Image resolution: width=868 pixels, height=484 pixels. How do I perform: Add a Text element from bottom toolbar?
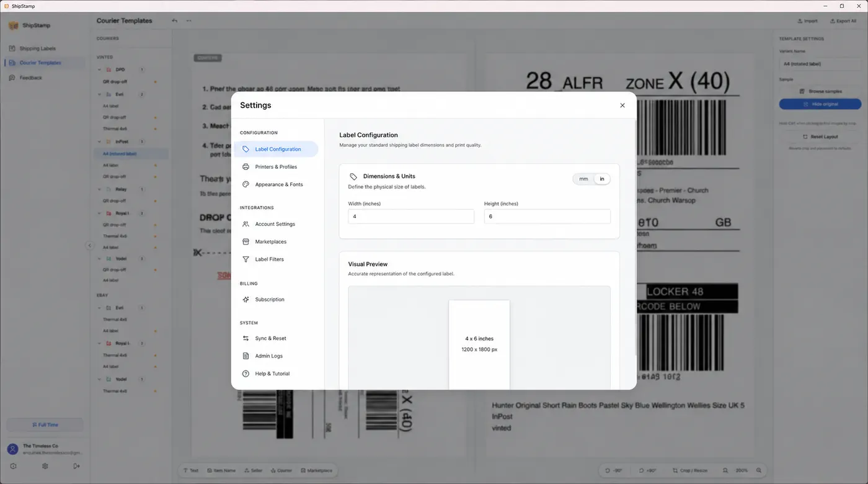191,470
